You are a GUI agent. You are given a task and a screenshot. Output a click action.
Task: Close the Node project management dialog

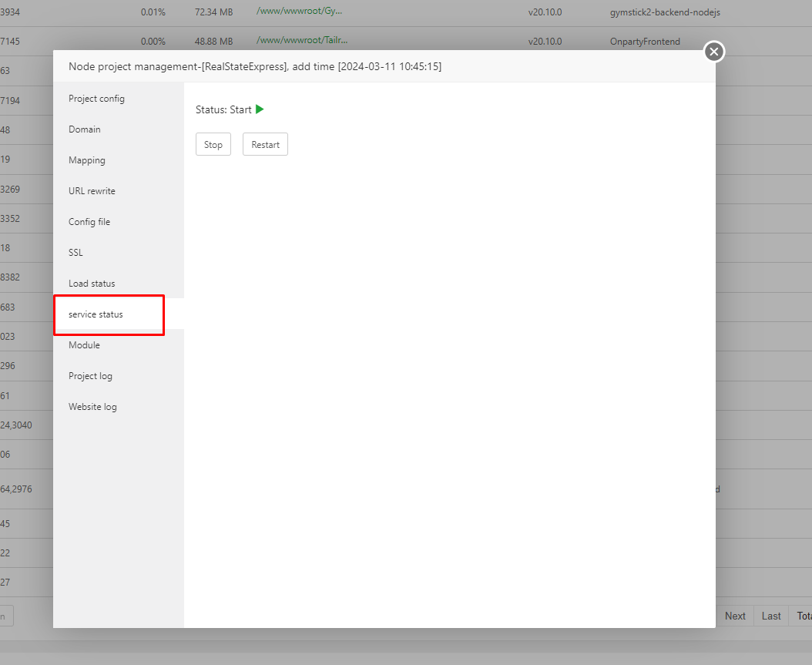(x=714, y=52)
